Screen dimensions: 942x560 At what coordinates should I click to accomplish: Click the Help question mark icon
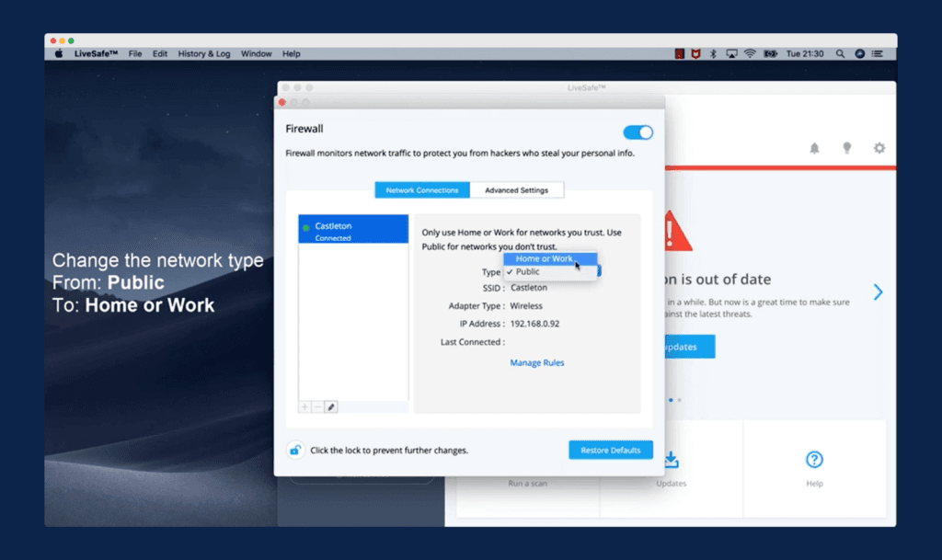pyautogui.click(x=814, y=460)
